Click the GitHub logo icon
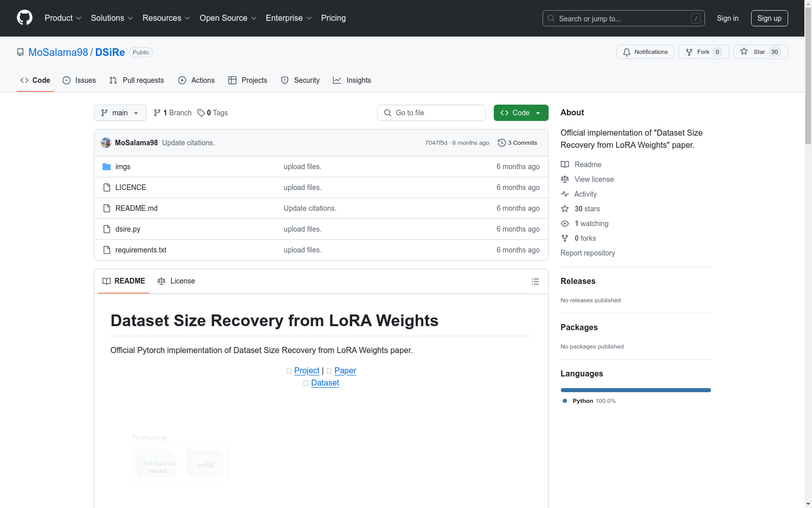This screenshot has height=508, width=812. (x=24, y=18)
